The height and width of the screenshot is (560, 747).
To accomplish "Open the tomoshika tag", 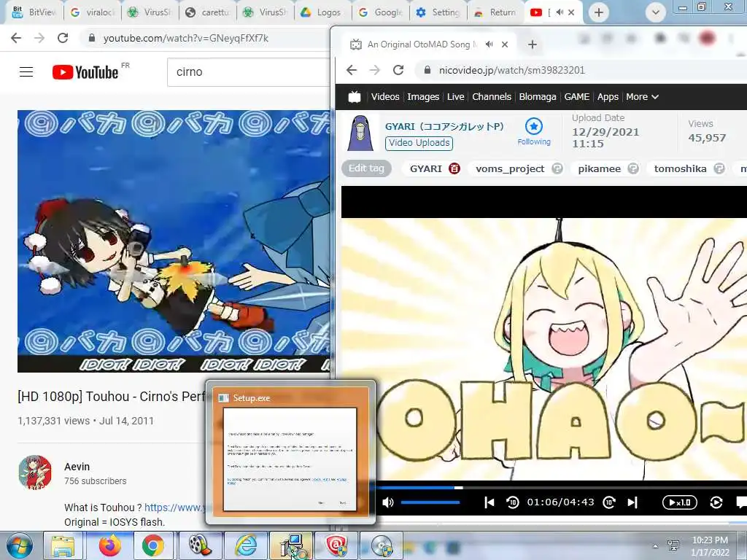I will coord(681,168).
